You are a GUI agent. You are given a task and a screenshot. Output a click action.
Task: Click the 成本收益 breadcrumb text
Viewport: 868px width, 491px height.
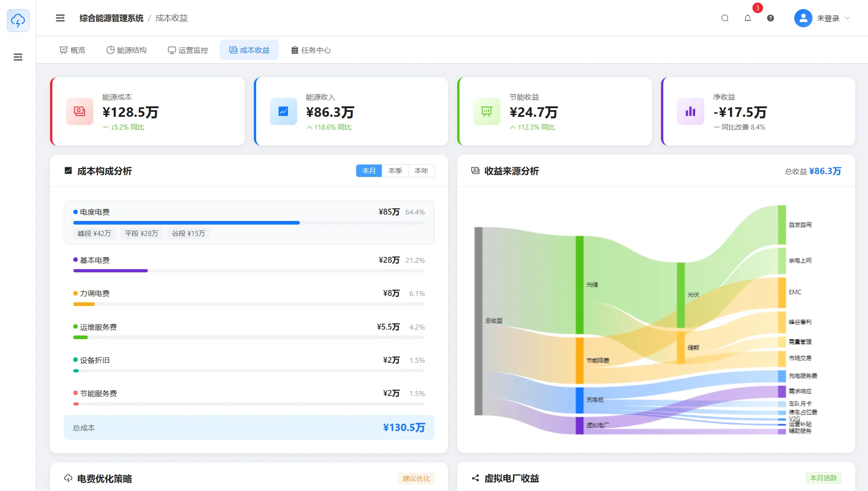(x=172, y=18)
